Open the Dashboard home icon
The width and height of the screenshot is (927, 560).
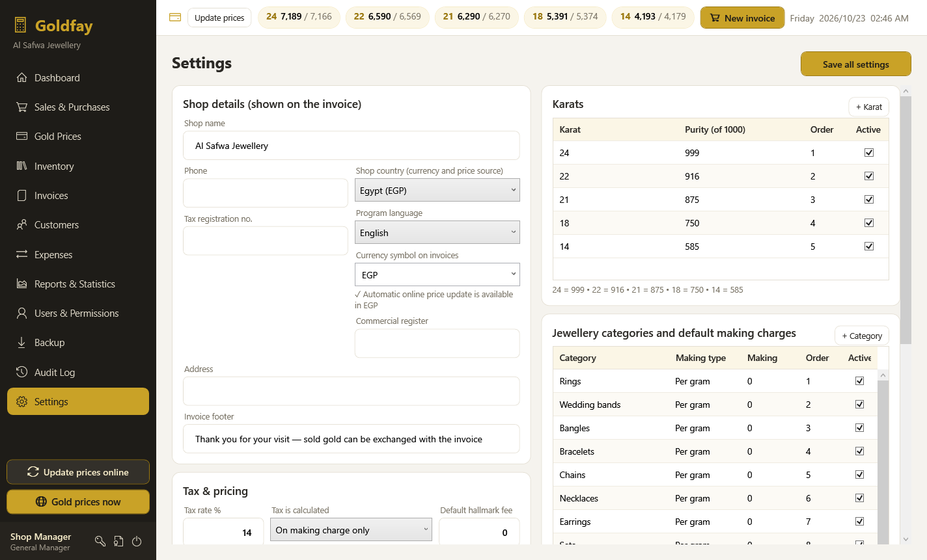(x=22, y=78)
